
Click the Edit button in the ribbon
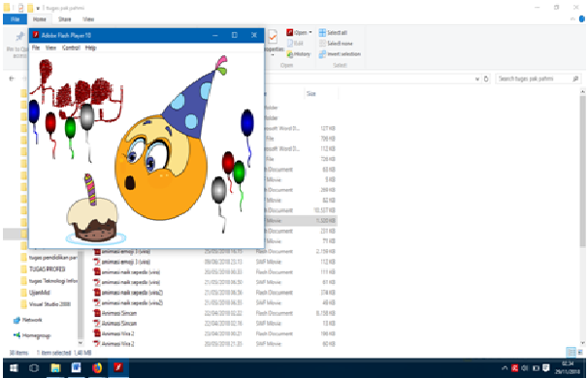(x=295, y=44)
